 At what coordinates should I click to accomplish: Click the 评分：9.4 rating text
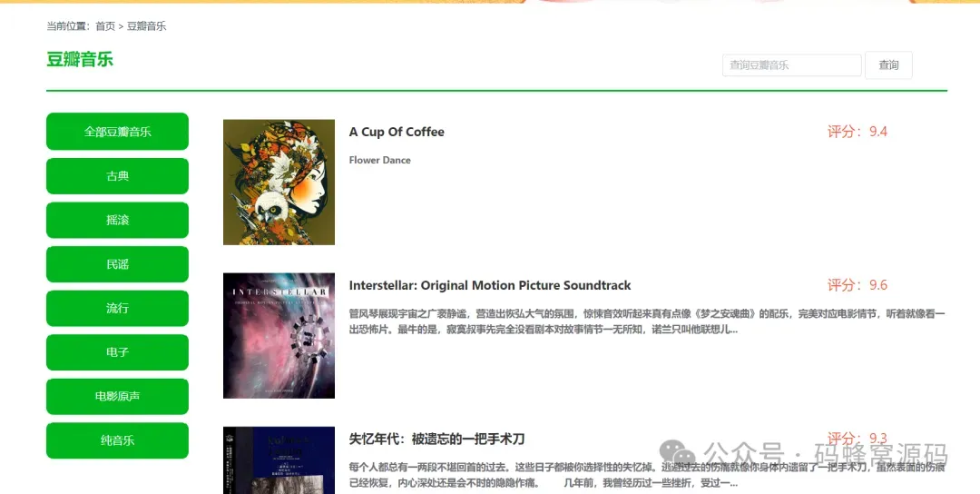[857, 132]
